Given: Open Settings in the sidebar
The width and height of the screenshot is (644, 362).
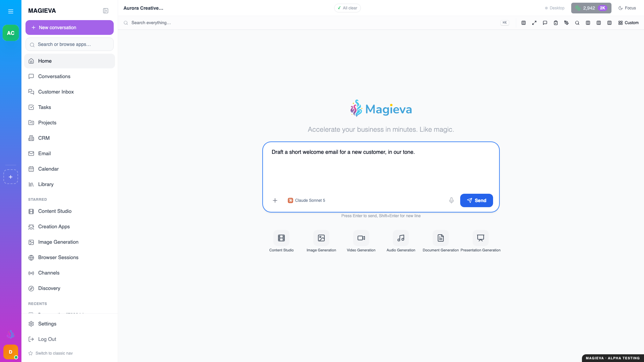Looking at the screenshot, I should click(x=69, y=324).
